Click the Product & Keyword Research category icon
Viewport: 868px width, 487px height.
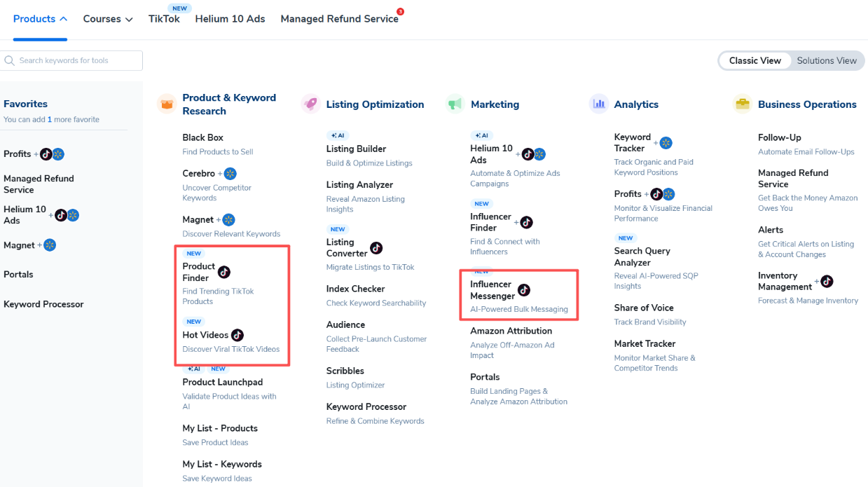click(167, 104)
